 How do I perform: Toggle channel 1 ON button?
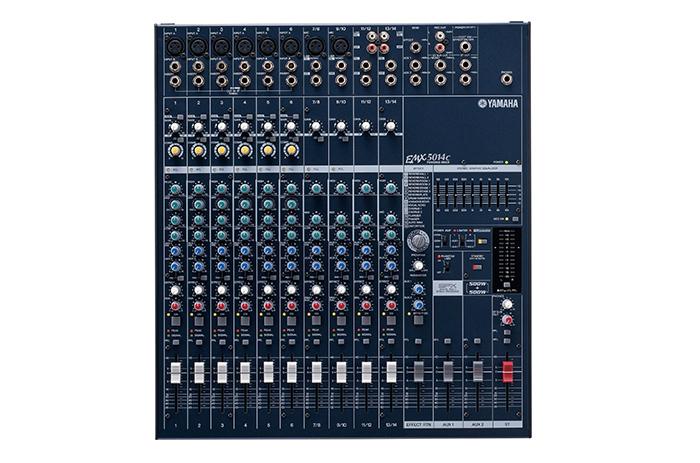(x=175, y=321)
